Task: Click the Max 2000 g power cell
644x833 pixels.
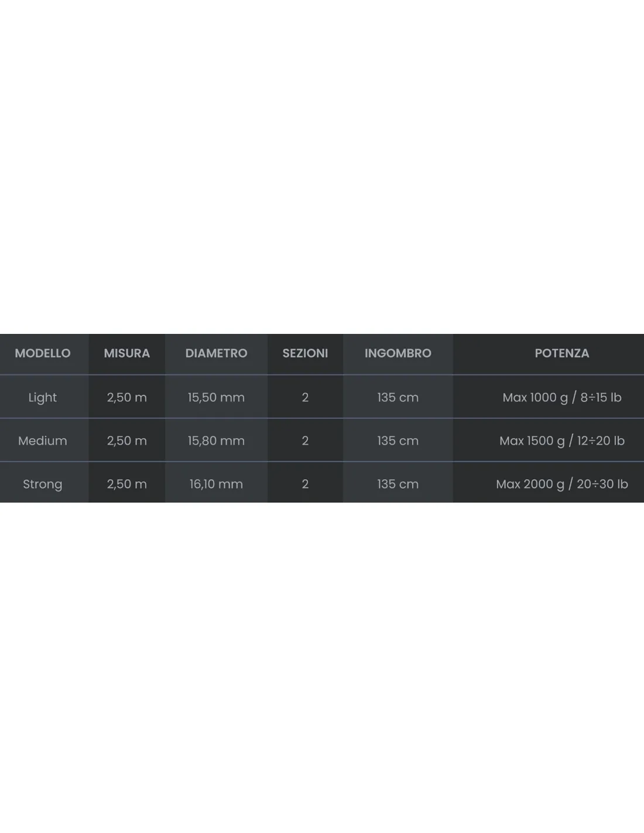Action: click(562, 484)
